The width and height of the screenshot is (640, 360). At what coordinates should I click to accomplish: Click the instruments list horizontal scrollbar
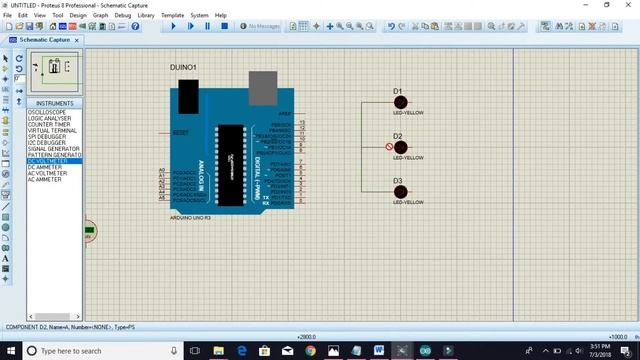(54, 316)
